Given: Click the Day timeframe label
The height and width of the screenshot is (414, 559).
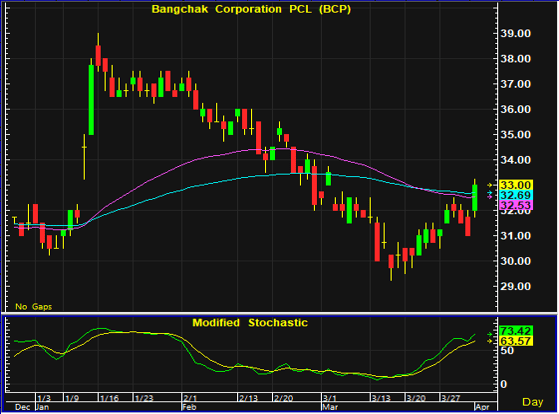Looking at the screenshot, I should 533,402.
